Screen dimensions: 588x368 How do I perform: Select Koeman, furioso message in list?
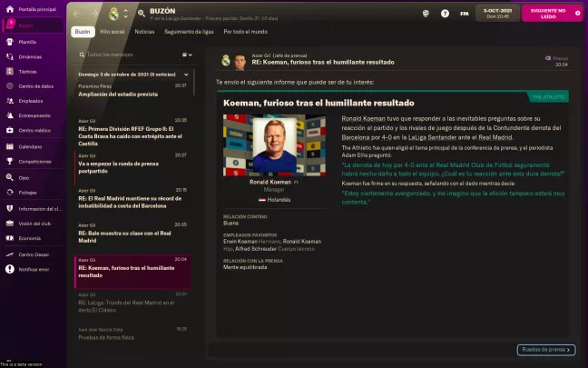[x=132, y=272]
